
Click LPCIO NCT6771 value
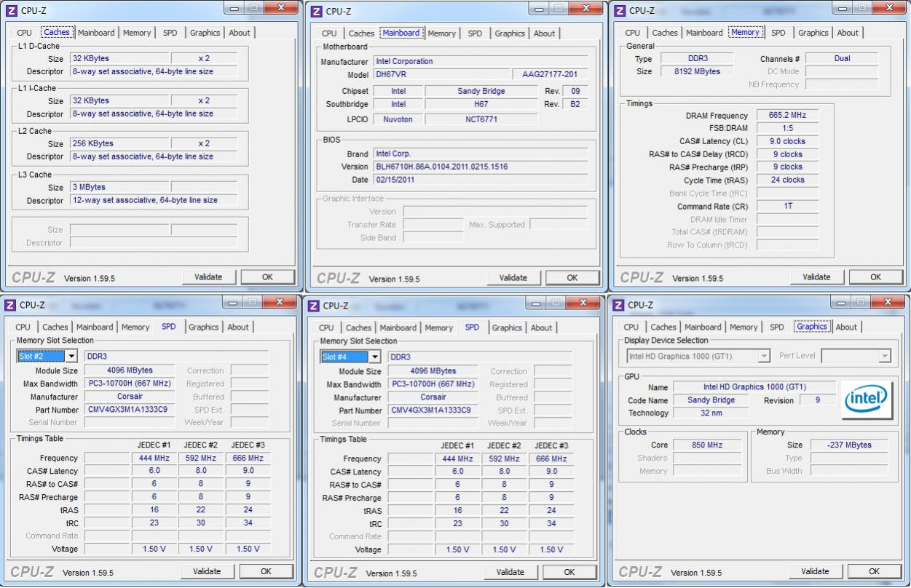pos(481,120)
